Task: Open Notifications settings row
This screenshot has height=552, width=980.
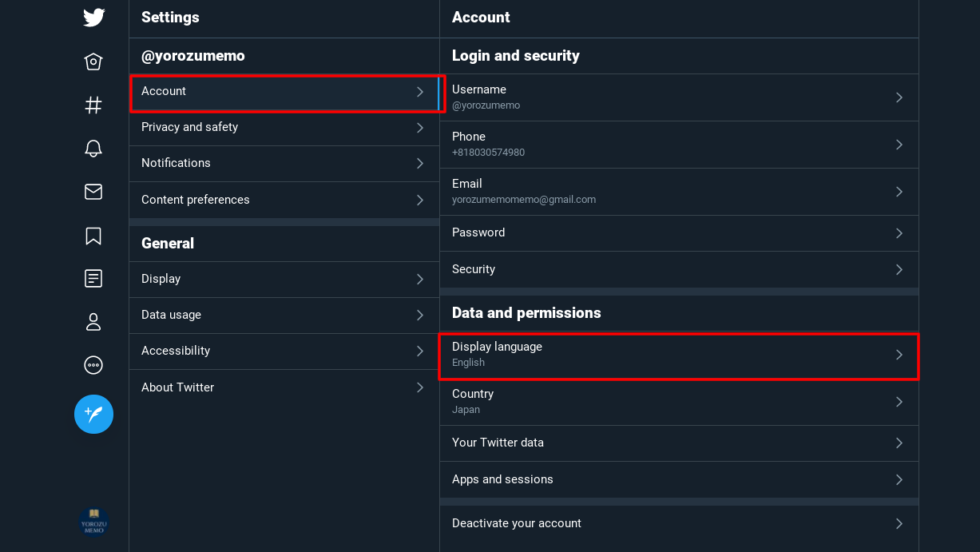Action: click(x=284, y=164)
